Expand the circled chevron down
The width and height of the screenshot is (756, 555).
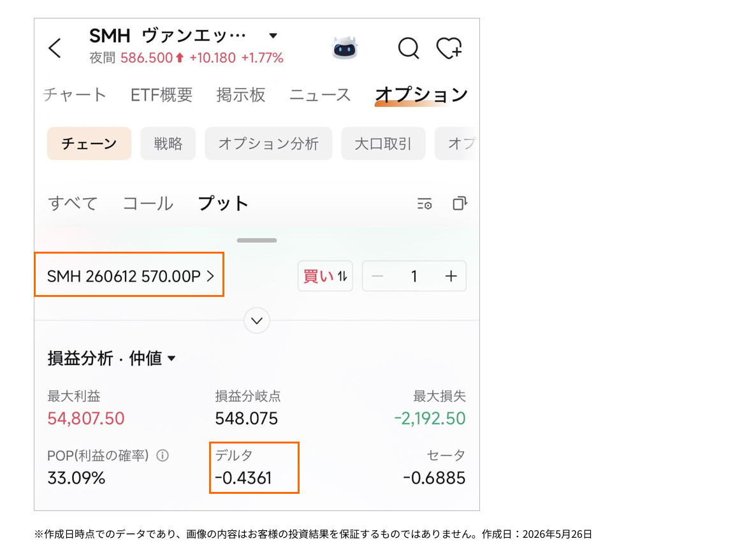point(257,321)
